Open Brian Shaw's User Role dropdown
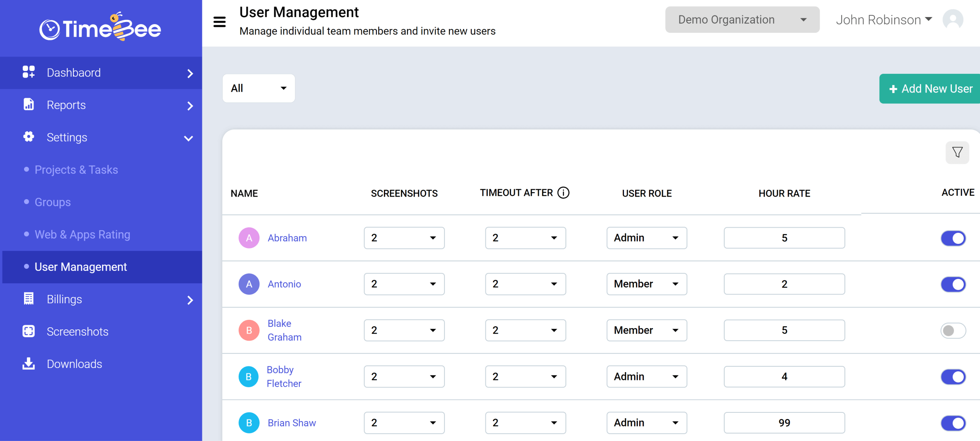This screenshot has height=441, width=980. pyautogui.click(x=647, y=423)
